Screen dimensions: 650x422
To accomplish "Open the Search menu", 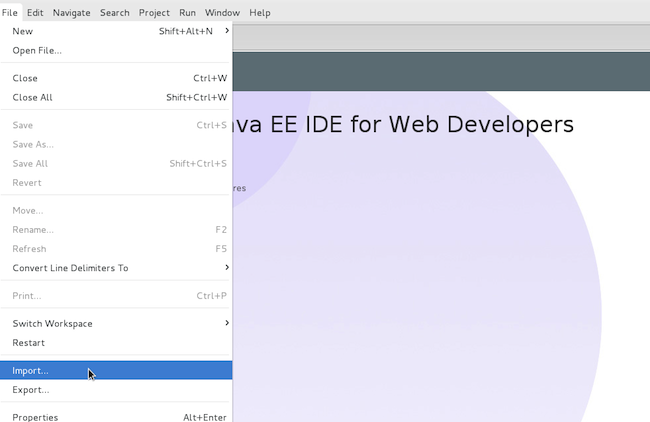I will [115, 13].
